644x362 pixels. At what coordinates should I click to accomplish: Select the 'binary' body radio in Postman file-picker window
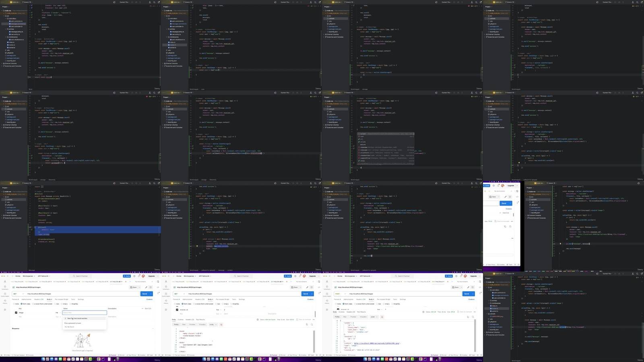tap(62, 304)
